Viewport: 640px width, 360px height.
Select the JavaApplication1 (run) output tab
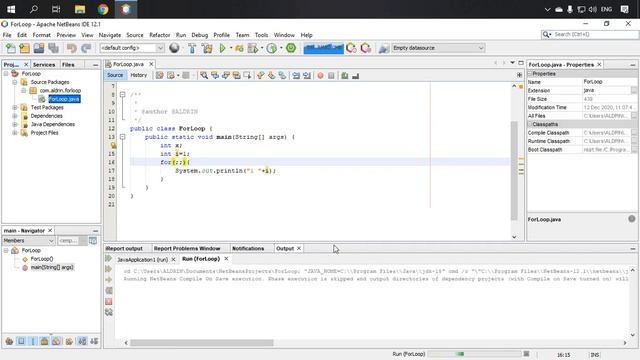tap(142, 260)
